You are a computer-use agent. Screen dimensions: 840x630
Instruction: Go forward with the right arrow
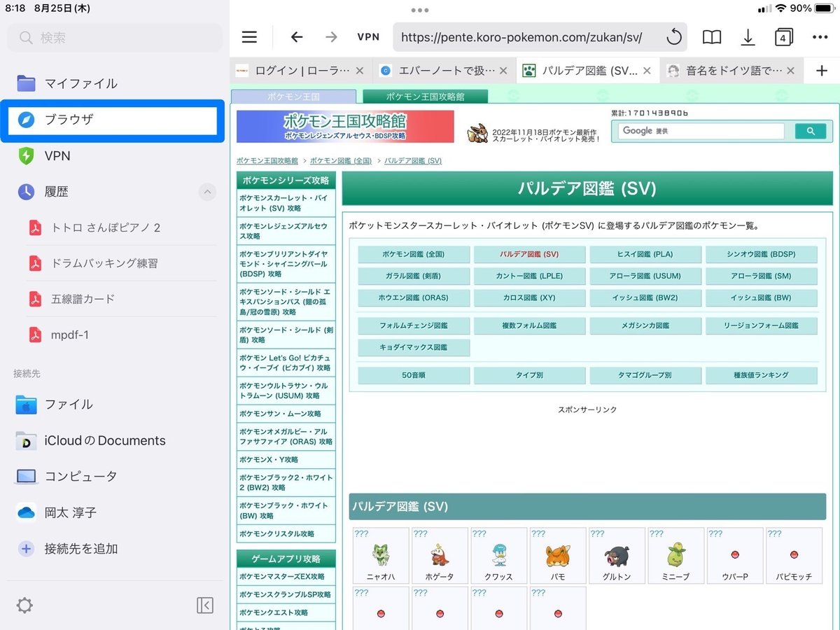331,37
